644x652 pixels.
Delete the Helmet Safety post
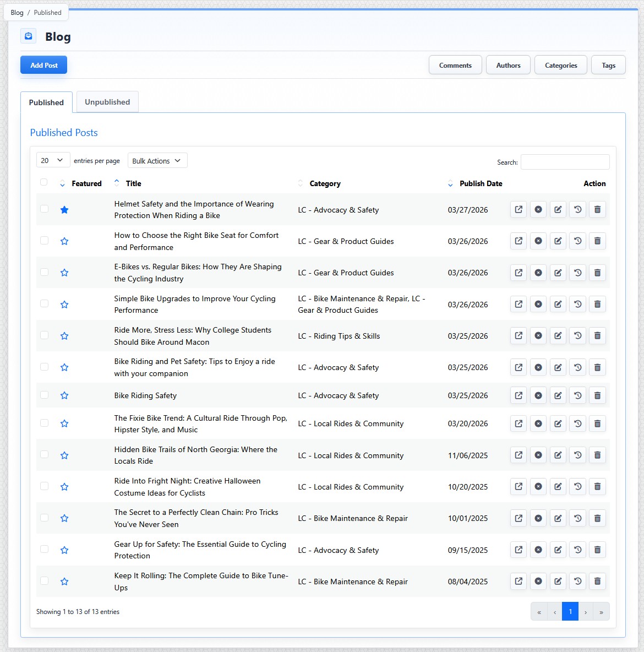point(597,210)
